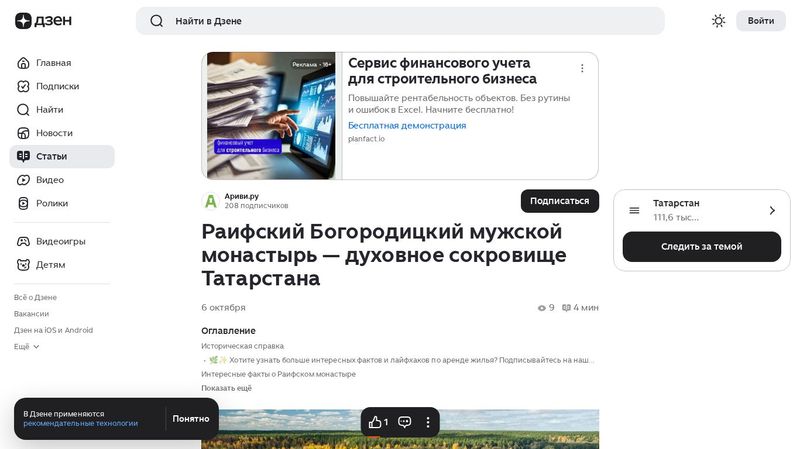This screenshot has height=449, width=800.
Task: Open 'Видеоигры' from the sidebar
Action: (x=60, y=241)
